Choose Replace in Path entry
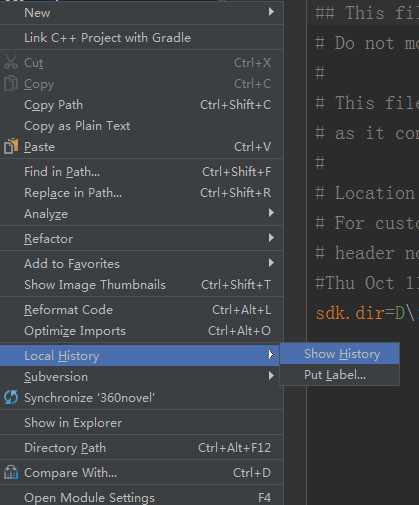The image size is (419, 505). [142, 193]
